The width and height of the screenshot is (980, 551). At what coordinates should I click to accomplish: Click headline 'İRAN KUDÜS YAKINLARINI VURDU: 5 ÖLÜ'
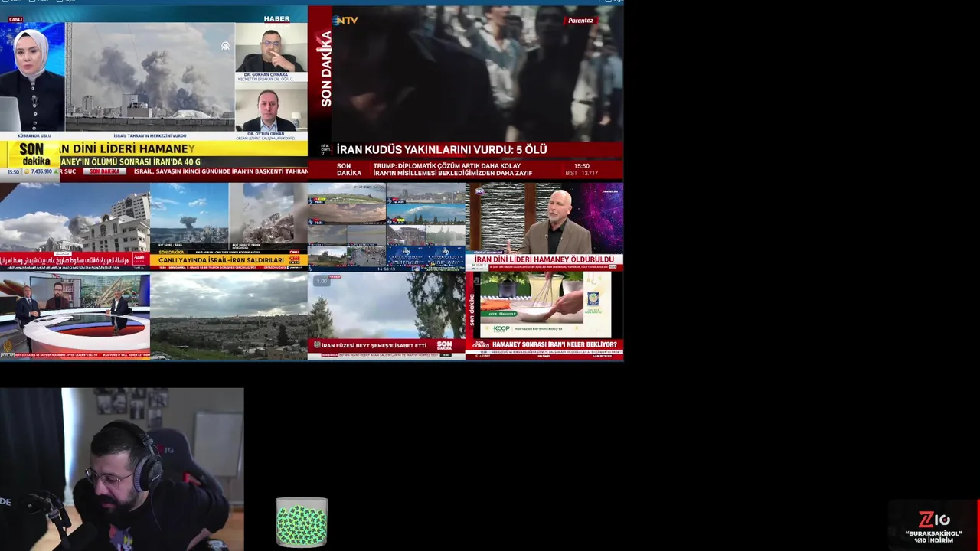(442, 149)
